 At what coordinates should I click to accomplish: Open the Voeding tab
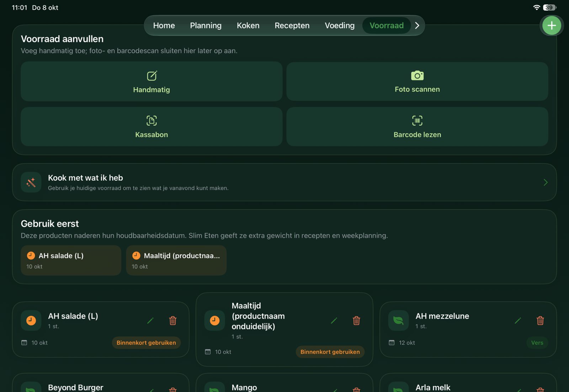340,26
